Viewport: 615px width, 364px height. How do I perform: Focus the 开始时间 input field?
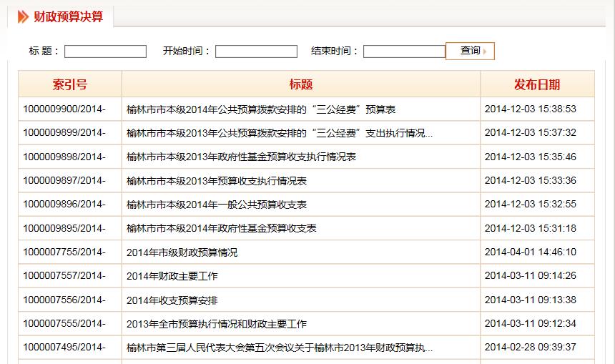256,51
